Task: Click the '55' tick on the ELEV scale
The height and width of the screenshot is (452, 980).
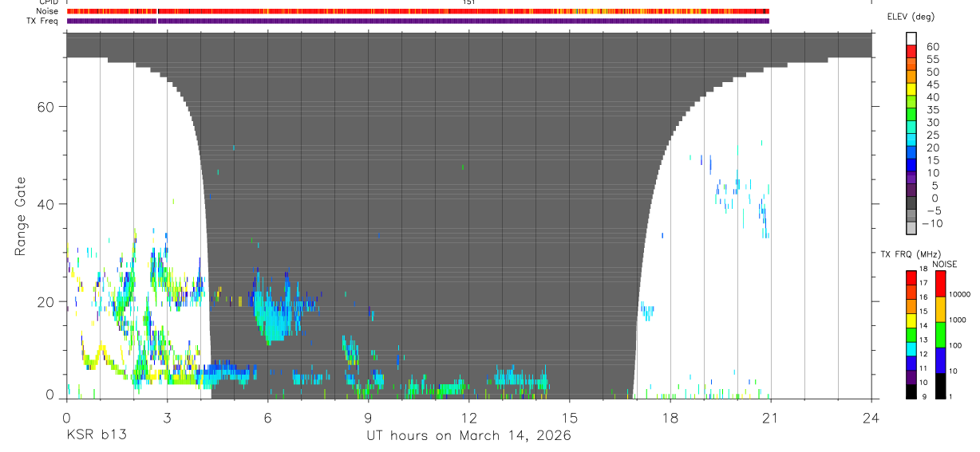Action: point(932,60)
